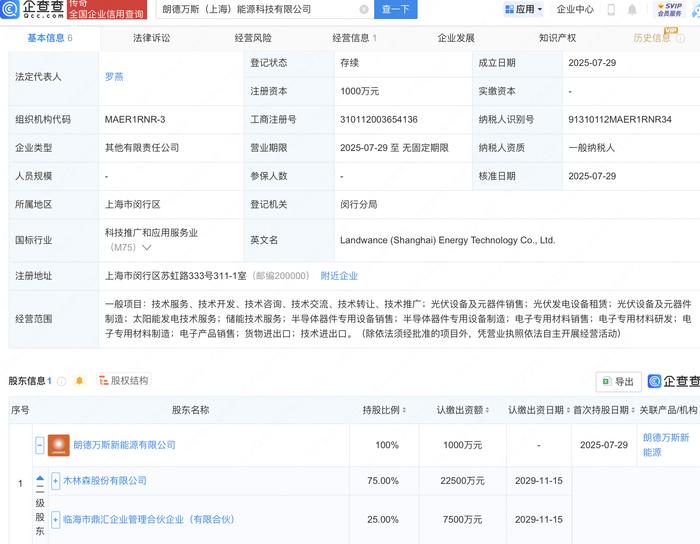Click the Qcc.com logo icon

tap(9, 9)
